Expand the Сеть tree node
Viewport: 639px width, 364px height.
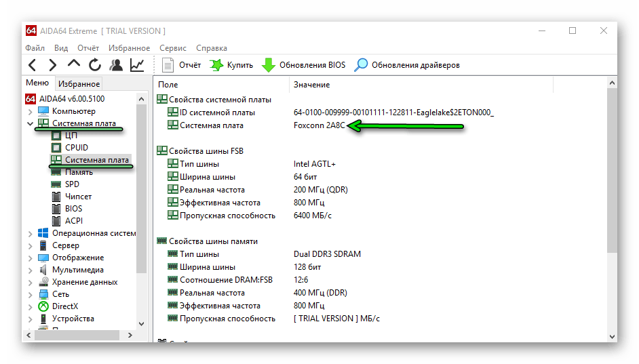tap(30, 295)
